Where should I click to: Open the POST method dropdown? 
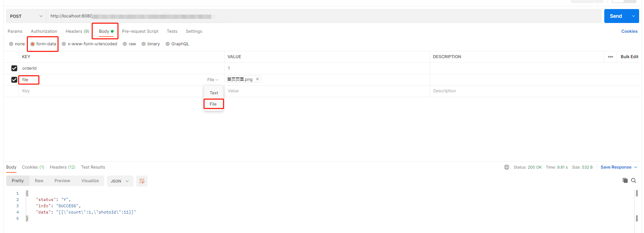pyautogui.click(x=26, y=16)
